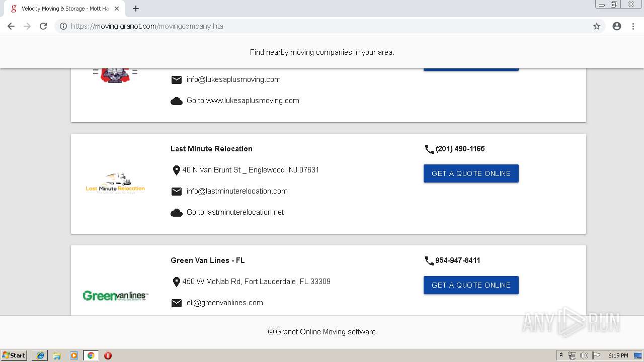The image size is (644, 362).
Task: Launch Internet Explorer from the taskbar
Action: [x=40, y=355]
